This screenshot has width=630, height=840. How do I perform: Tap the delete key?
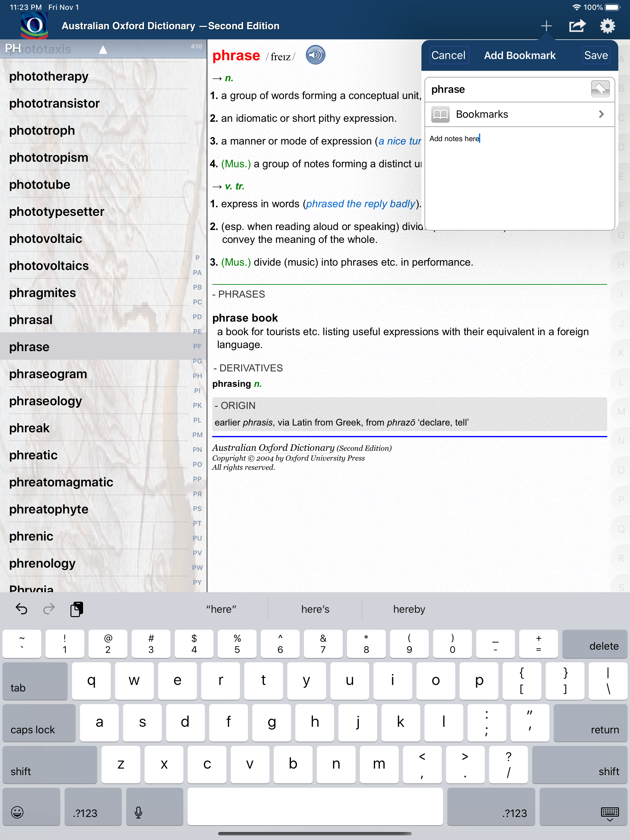tap(595, 644)
